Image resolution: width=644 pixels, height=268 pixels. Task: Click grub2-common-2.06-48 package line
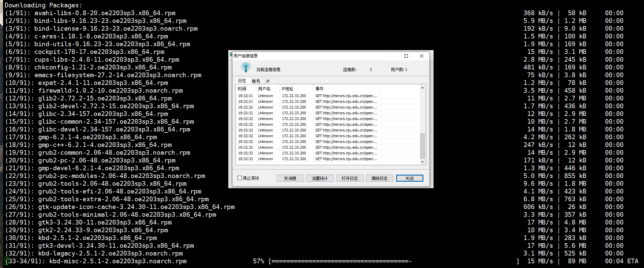(x=97, y=152)
